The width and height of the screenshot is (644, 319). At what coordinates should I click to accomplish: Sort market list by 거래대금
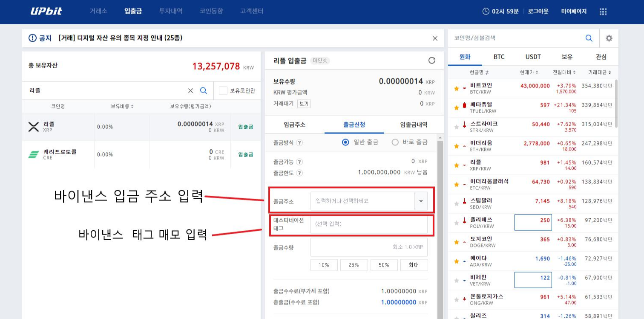600,72
